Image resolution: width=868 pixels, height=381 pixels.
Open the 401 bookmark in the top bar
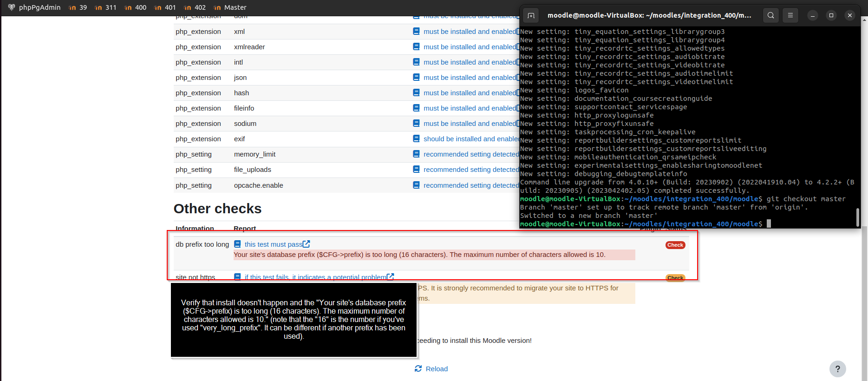tap(165, 7)
